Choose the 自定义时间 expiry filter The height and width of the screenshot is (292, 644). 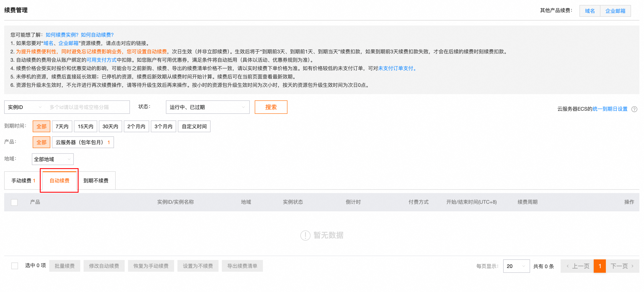click(194, 126)
